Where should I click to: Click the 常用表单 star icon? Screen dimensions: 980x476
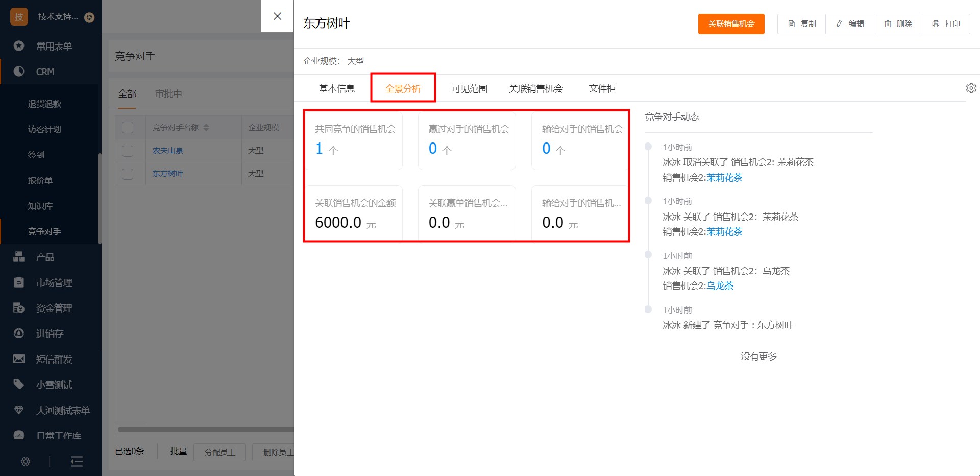coord(19,46)
